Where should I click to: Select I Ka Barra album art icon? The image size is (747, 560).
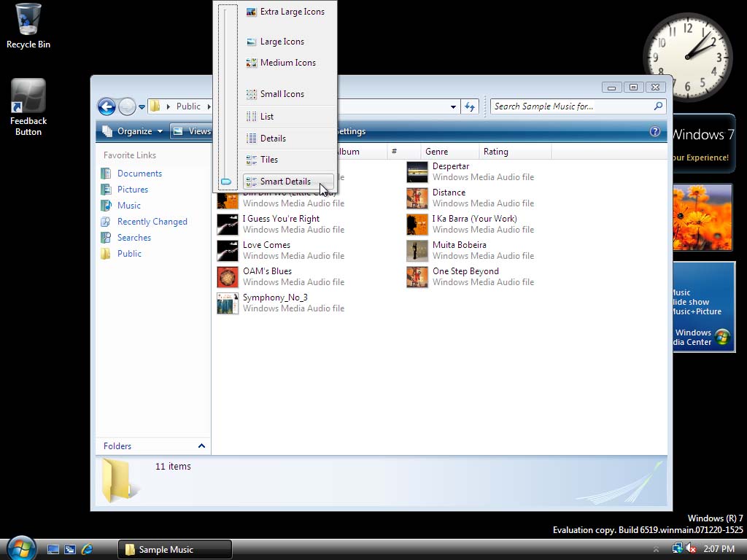point(417,225)
